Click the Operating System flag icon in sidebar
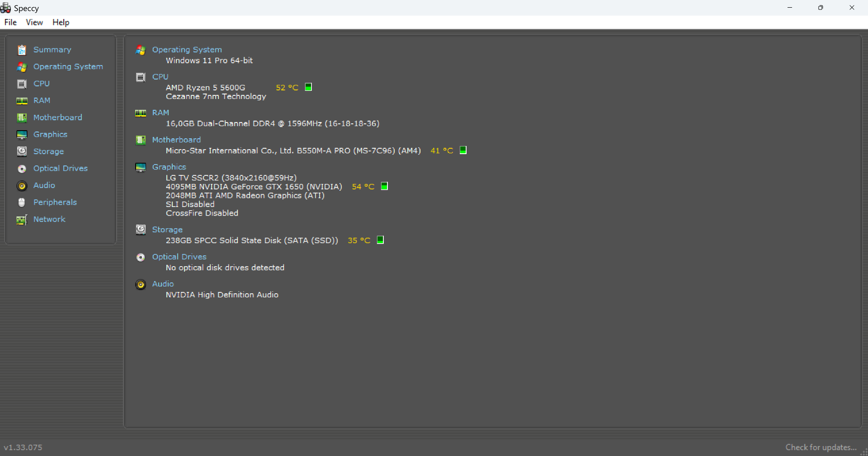Viewport: 868px width, 456px height. [x=22, y=67]
